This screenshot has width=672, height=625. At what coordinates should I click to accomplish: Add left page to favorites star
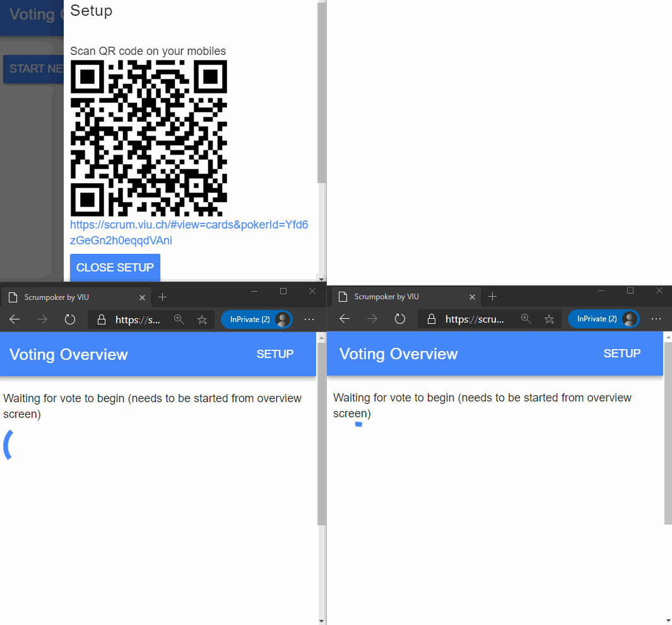point(202,319)
